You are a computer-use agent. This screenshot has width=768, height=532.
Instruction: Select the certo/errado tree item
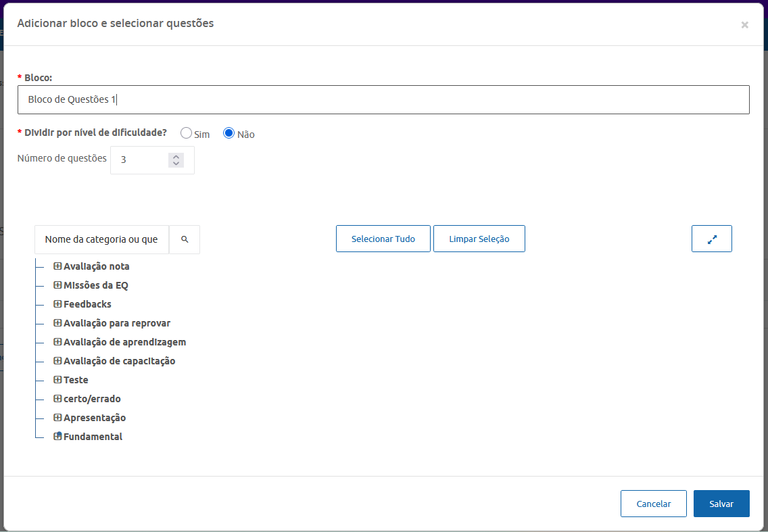[x=92, y=399]
